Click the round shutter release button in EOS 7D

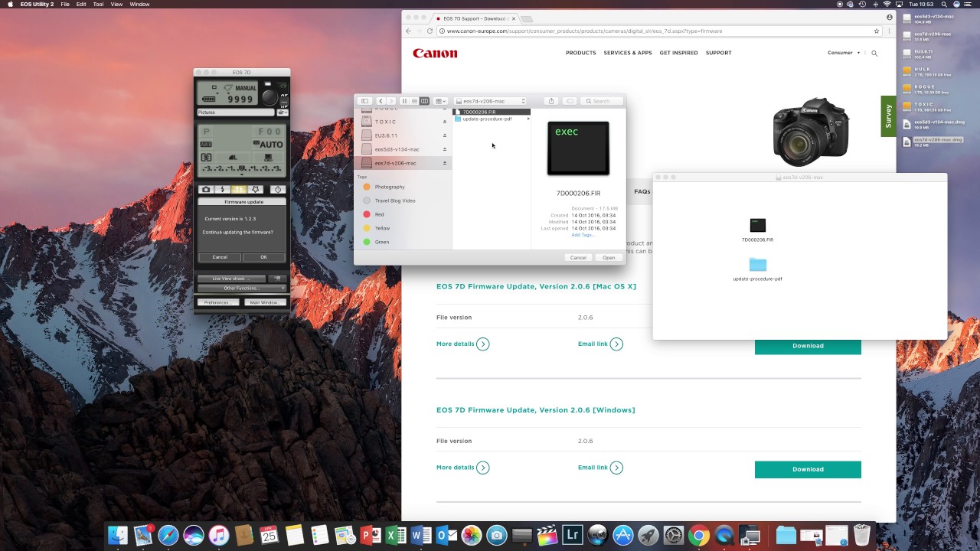point(269,97)
